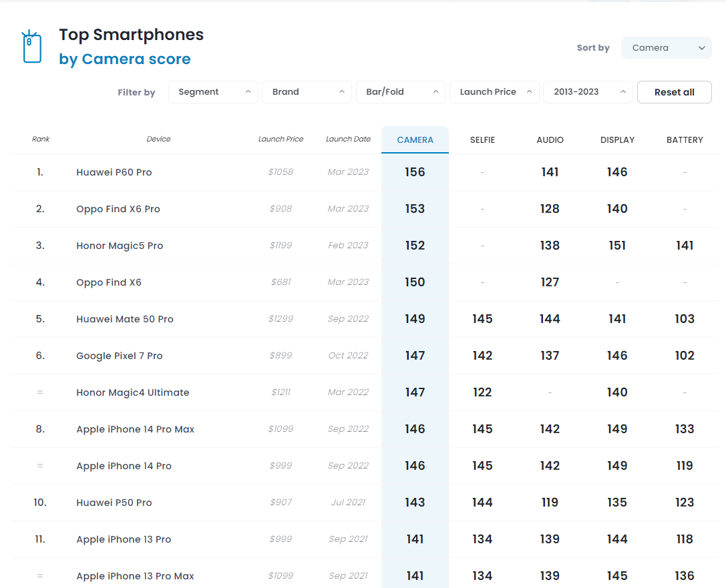Open the Launch Price filter
Screen dimensions: 726x588
[x=494, y=92]
